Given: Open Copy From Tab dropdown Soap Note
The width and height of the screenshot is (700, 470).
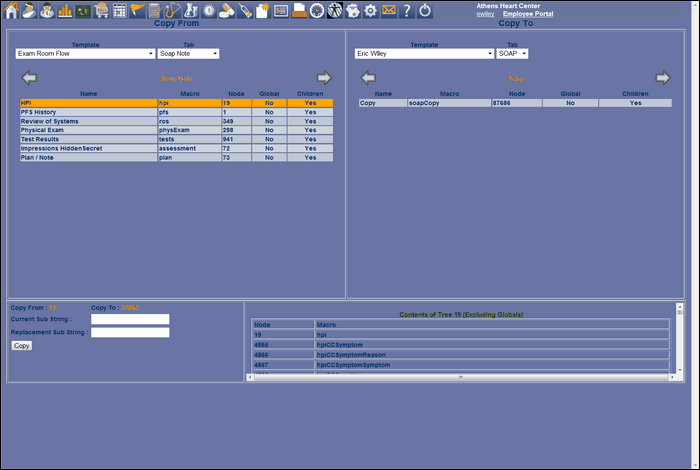Looking at the screenshot, I should 188,54.
